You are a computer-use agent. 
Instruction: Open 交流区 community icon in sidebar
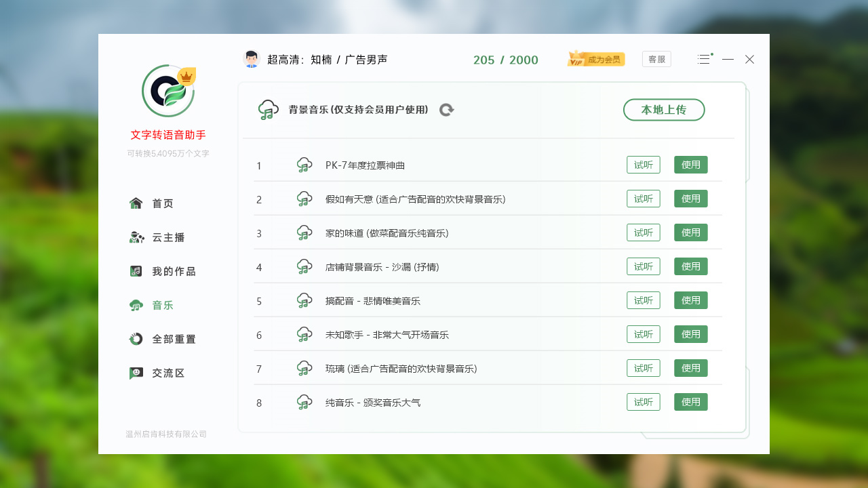tap(136, 373)
